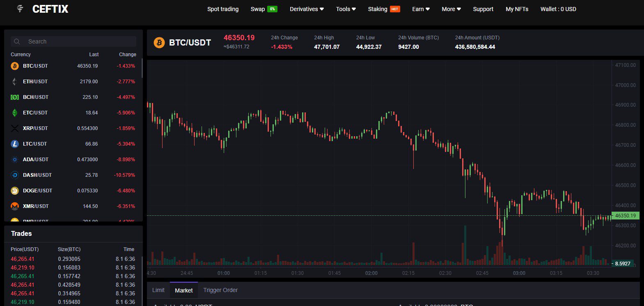Open My NFTs page
The width and height of the screenshot is (644, 306).
(517, 9)
